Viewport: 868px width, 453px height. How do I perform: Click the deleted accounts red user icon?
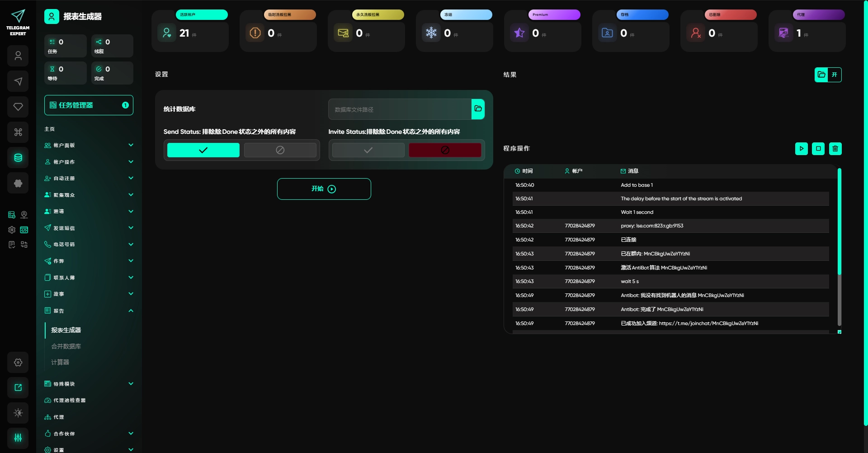click(696, 33)
